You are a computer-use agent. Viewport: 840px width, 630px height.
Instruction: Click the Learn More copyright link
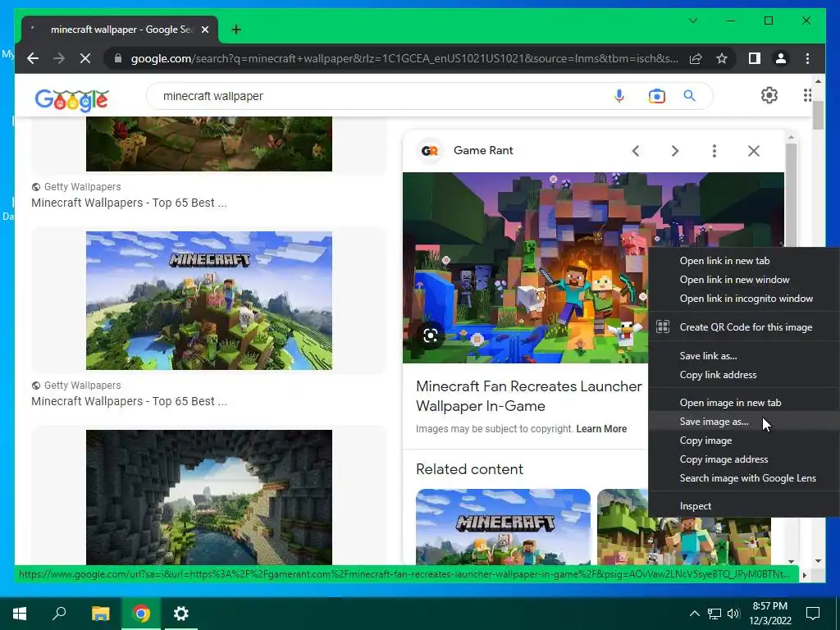tap(601, 429)
